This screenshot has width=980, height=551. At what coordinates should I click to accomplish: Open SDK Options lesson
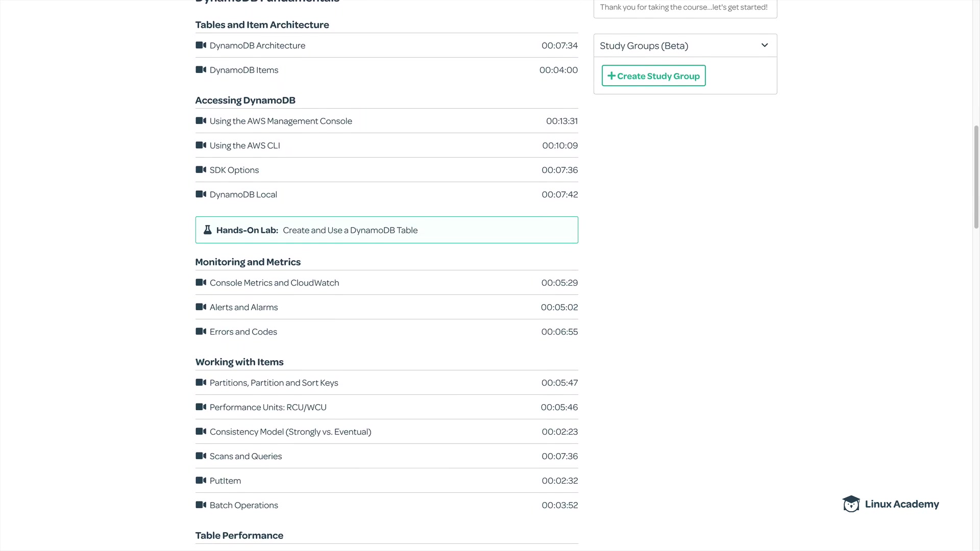pyautogui.click(x=234, y=170)
